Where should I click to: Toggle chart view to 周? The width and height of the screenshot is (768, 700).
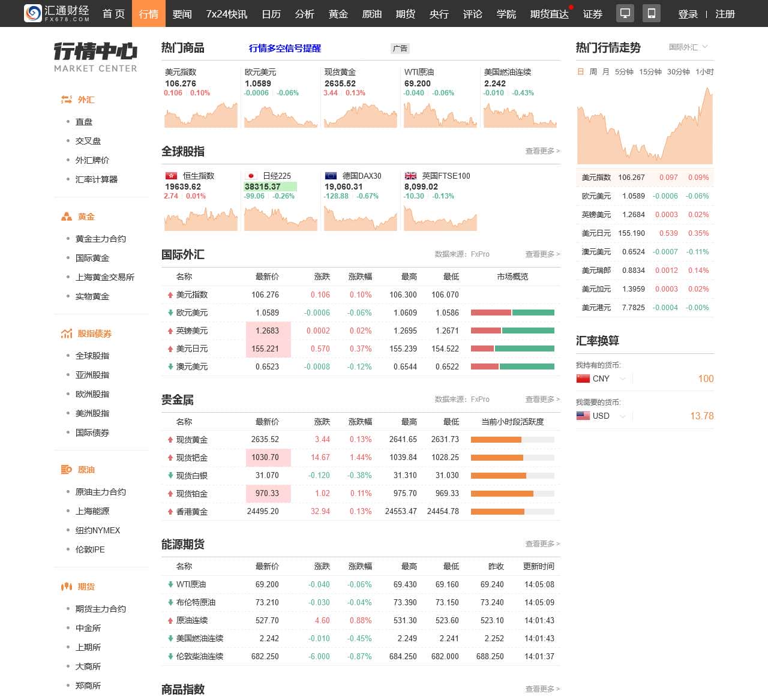(x=593, y=71)
